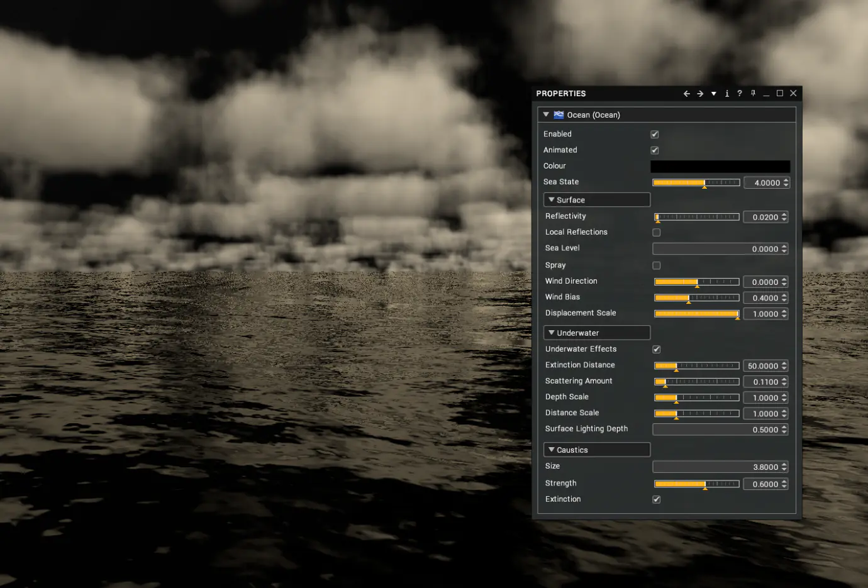
Task: Enable the Spray checkbox
Action: (x=657, y=265)
